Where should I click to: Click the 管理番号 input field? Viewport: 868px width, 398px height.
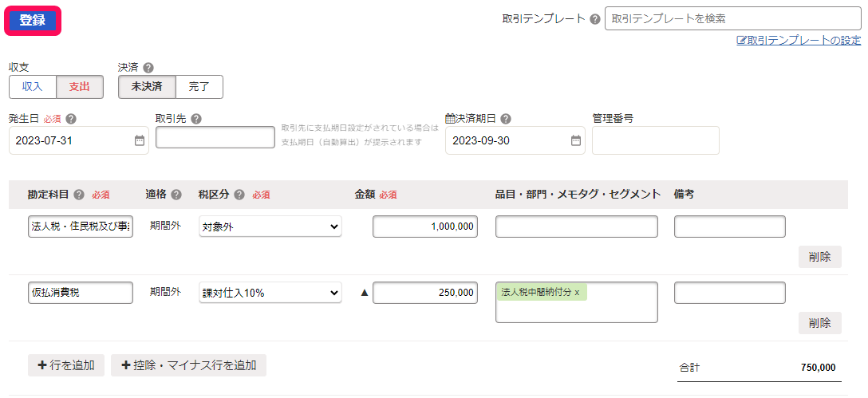656,140
